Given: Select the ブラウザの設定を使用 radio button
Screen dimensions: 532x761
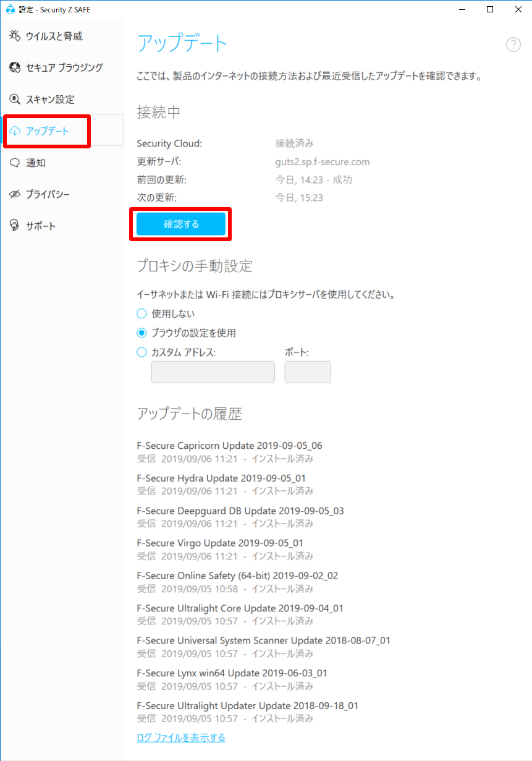Looking at the screenshot, I should point(141,333).
